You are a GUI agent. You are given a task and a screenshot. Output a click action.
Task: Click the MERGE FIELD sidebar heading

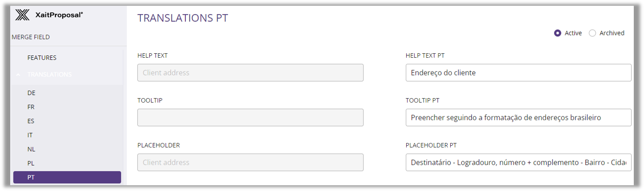(31, 37)
